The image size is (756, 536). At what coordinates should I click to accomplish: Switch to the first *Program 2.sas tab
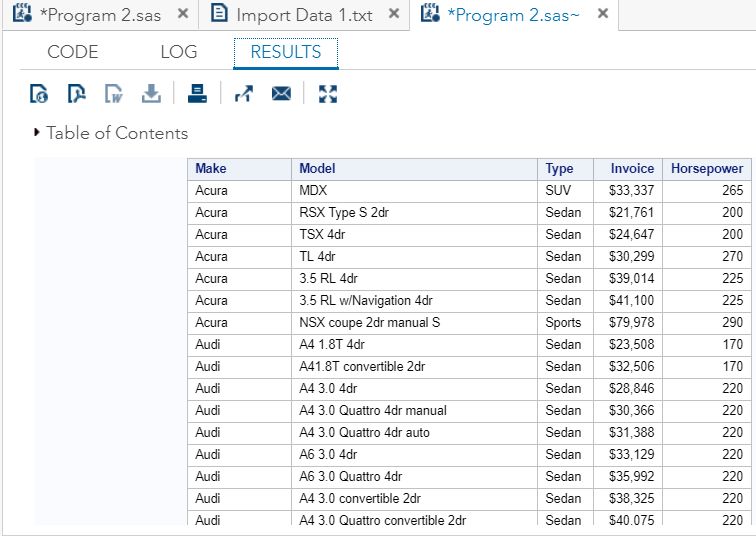tap(100, 15)
